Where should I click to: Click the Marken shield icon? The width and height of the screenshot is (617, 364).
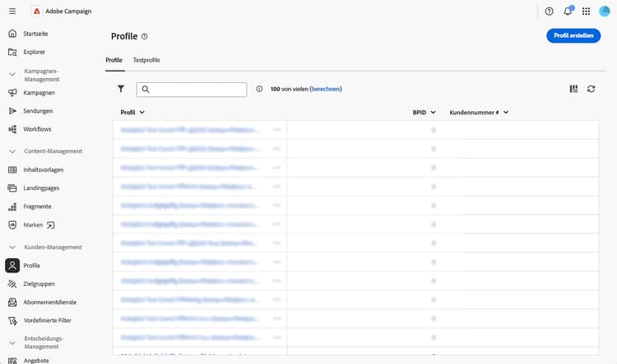coord(12,225)
